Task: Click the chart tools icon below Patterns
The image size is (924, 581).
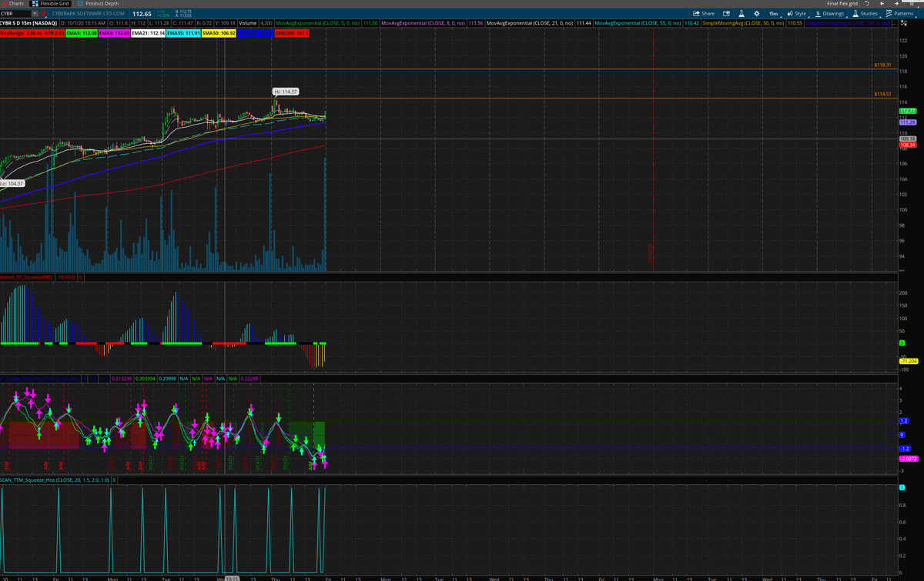Action: coord(904,23)
